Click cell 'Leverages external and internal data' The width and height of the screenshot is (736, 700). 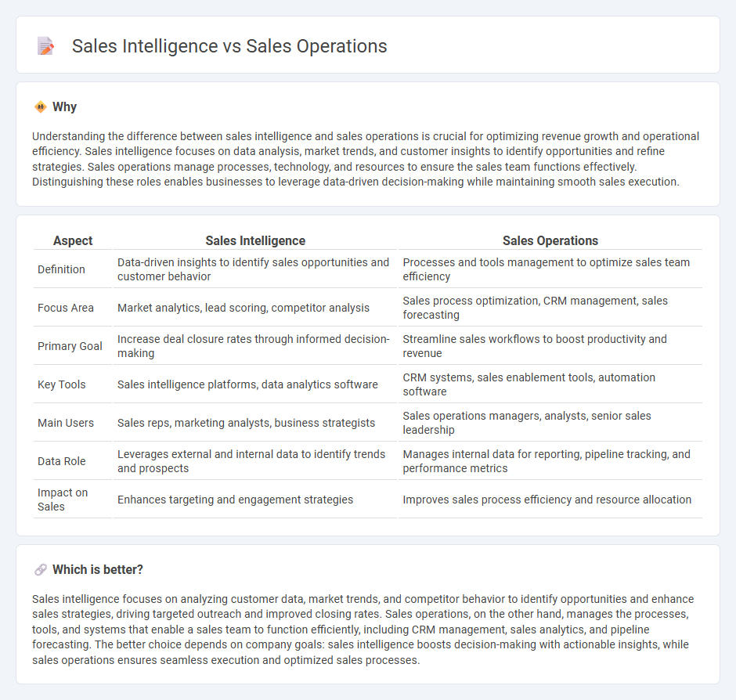(x=255, y=462)
